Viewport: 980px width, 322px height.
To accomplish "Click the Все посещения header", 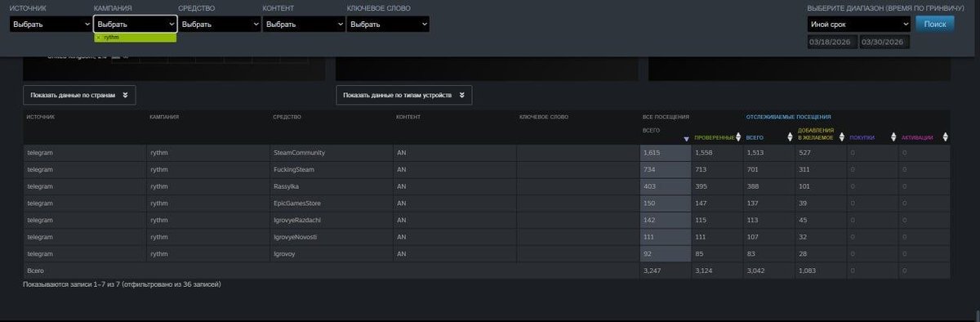I will pos(666,117).
